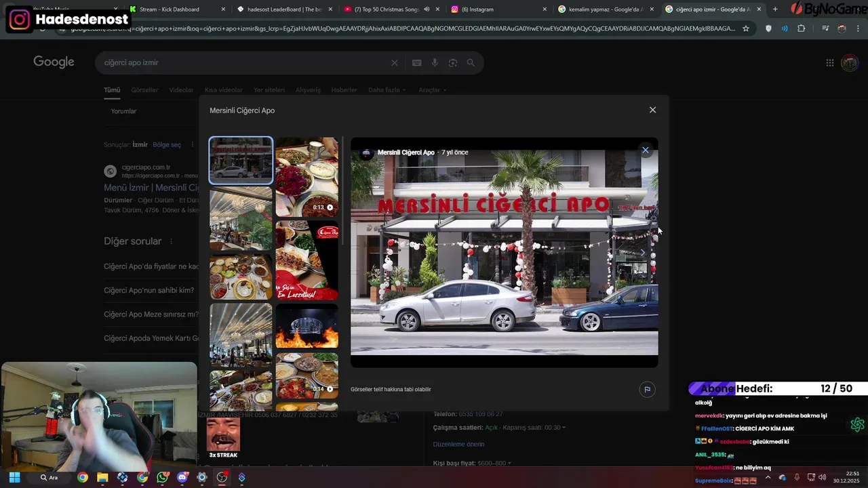
Task: Close the Mersinli Ciğerci Apo photo dialog
Action: pyautogui.click(x=652, y=110)
